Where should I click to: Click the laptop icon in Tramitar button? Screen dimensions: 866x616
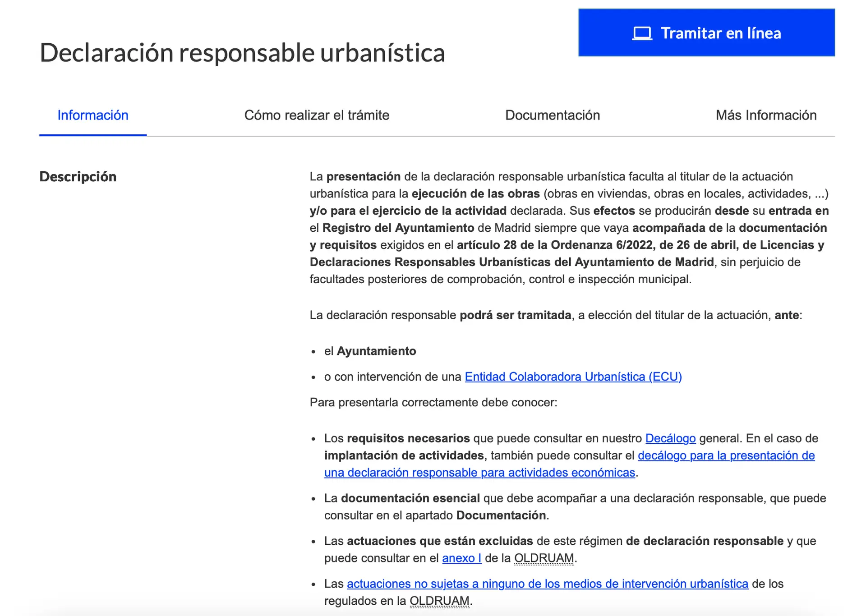tap(642, 33)
